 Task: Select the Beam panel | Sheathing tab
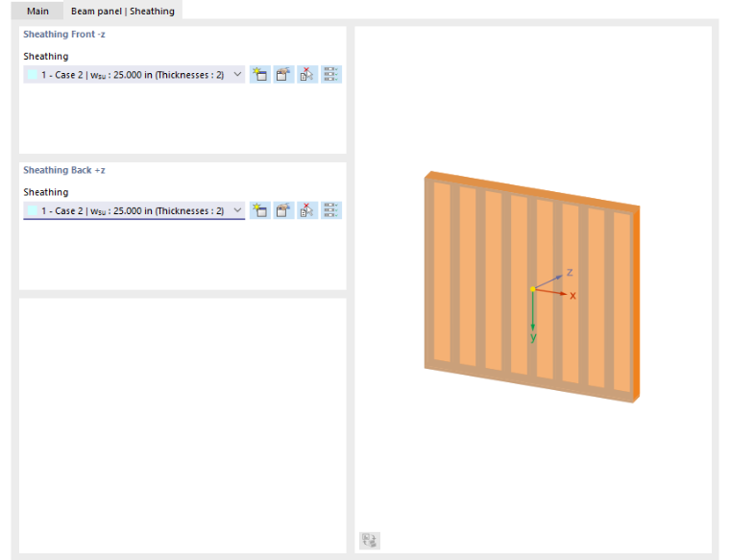[122, 11]
